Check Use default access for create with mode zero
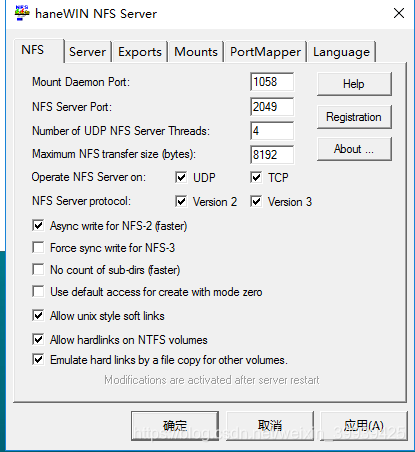 38,292
